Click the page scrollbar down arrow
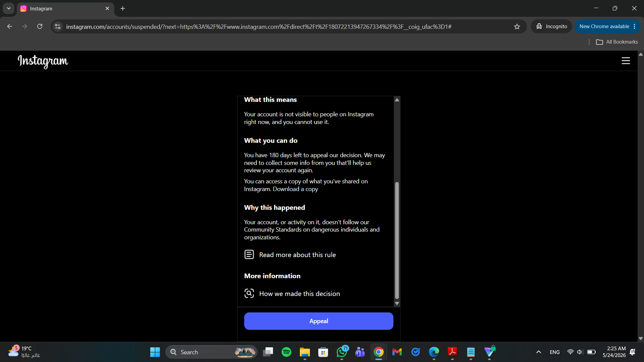Image resolution: width=644 pixels, height=362 pixels. [641, 339]
